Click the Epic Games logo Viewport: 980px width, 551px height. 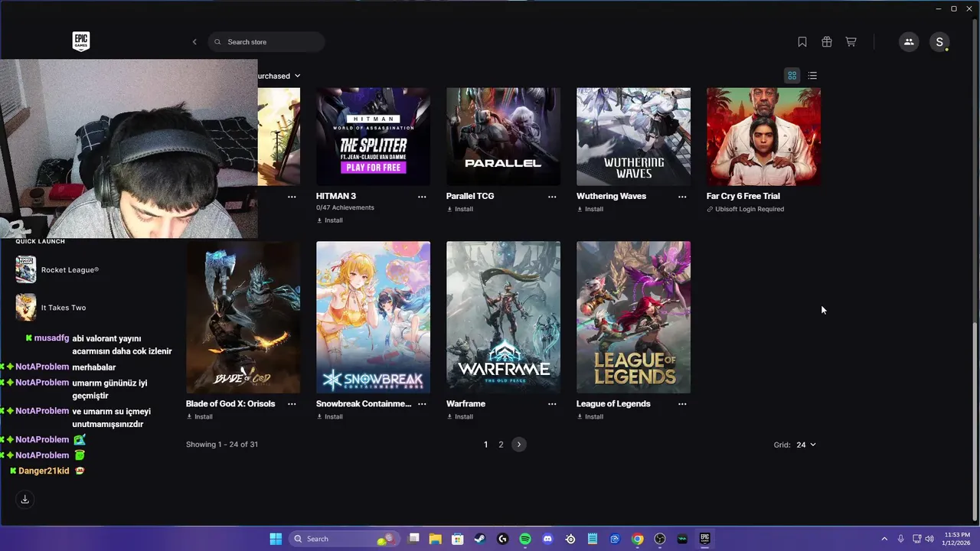(80, 41)
